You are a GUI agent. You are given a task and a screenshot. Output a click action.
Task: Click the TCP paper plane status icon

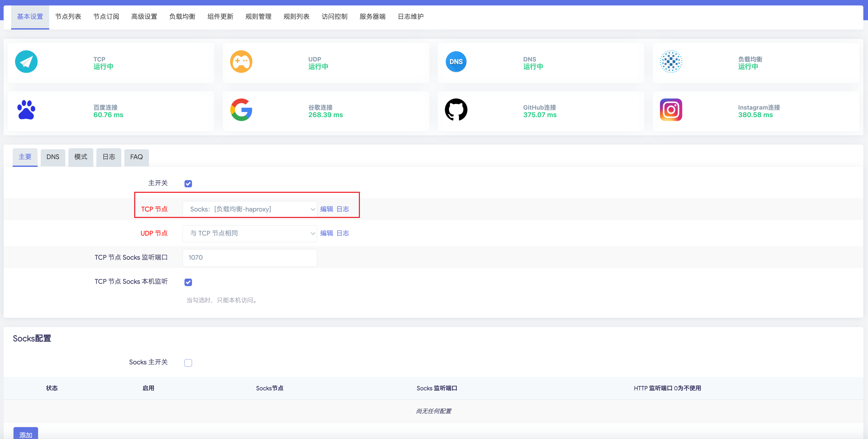point(26,62)
